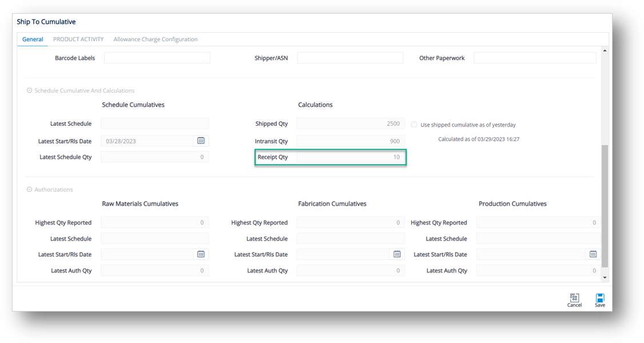Click the Ship To Cumulative title
The image size is (644, 343).
click(x=46, y=22)
